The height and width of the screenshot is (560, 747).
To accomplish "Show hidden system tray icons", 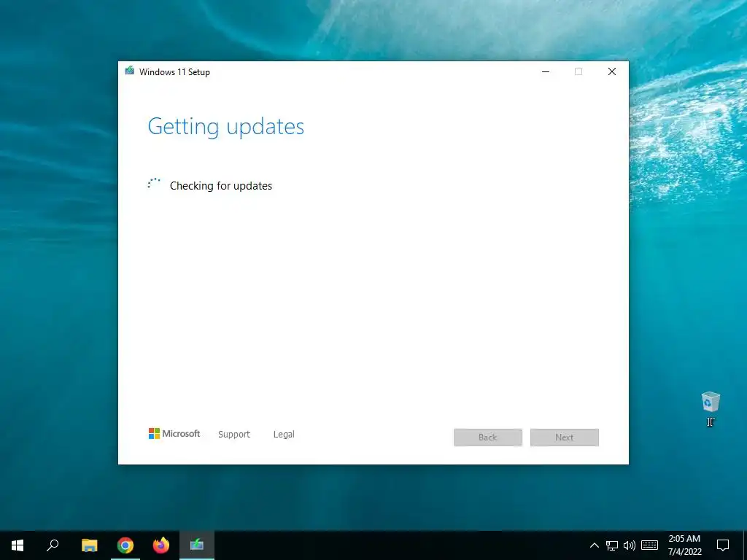I will 594,545.
